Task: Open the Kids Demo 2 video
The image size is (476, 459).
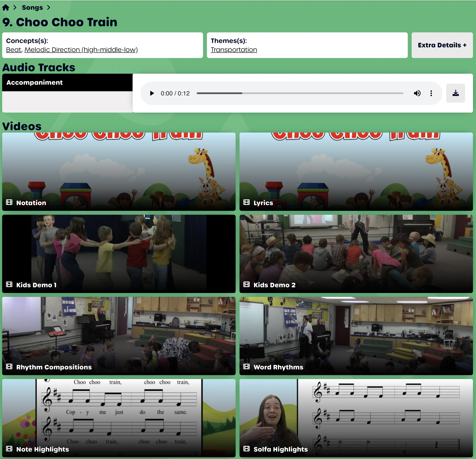Action: pyautogui.click(x=356, y=254)
